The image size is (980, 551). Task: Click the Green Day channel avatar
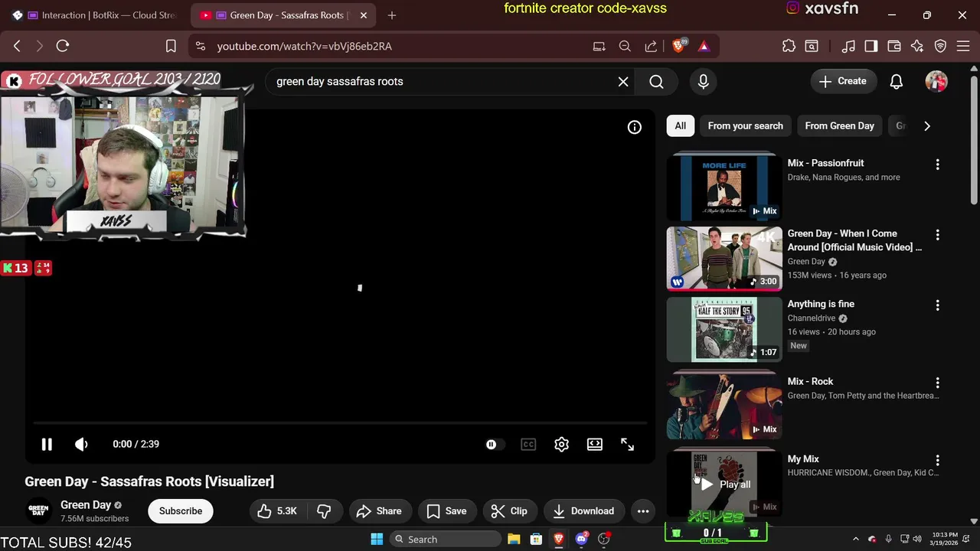click(x=38, y=510)
